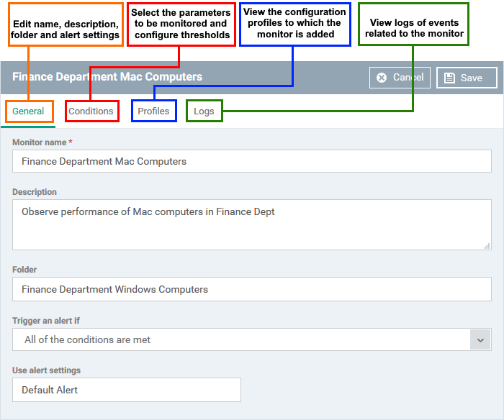Click the chevron arrow of alert trigger dropdown

point(480,339)
